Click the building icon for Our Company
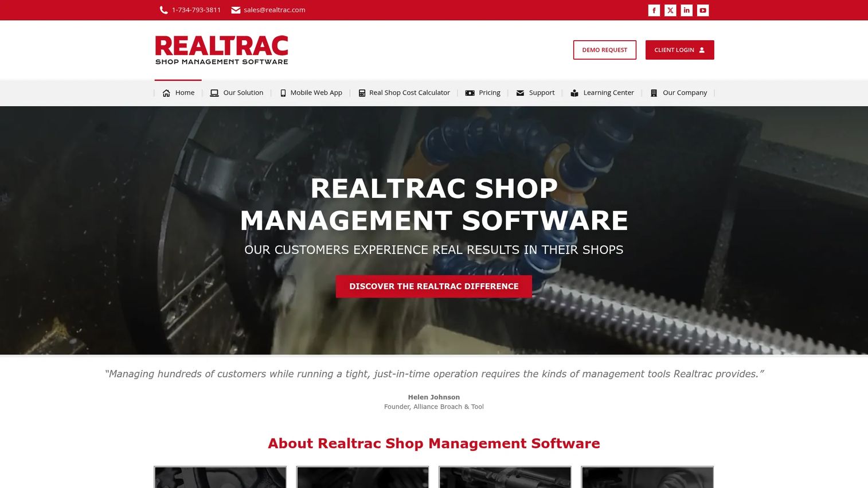 pos(654,93)
